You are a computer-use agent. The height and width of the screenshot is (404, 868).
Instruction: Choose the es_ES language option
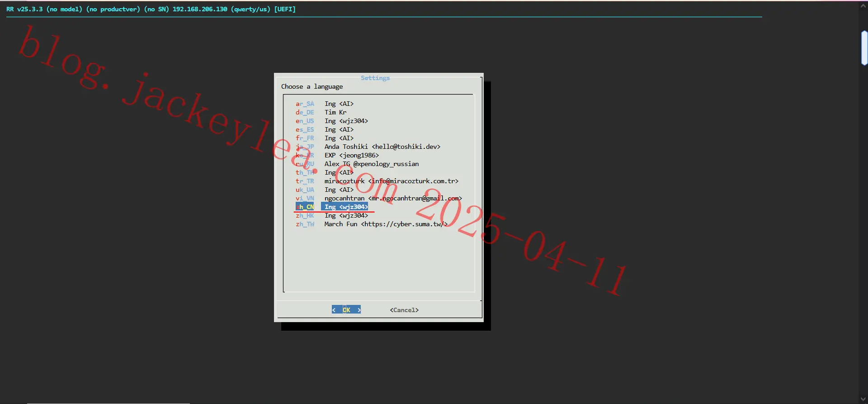[x=325, y=129]
